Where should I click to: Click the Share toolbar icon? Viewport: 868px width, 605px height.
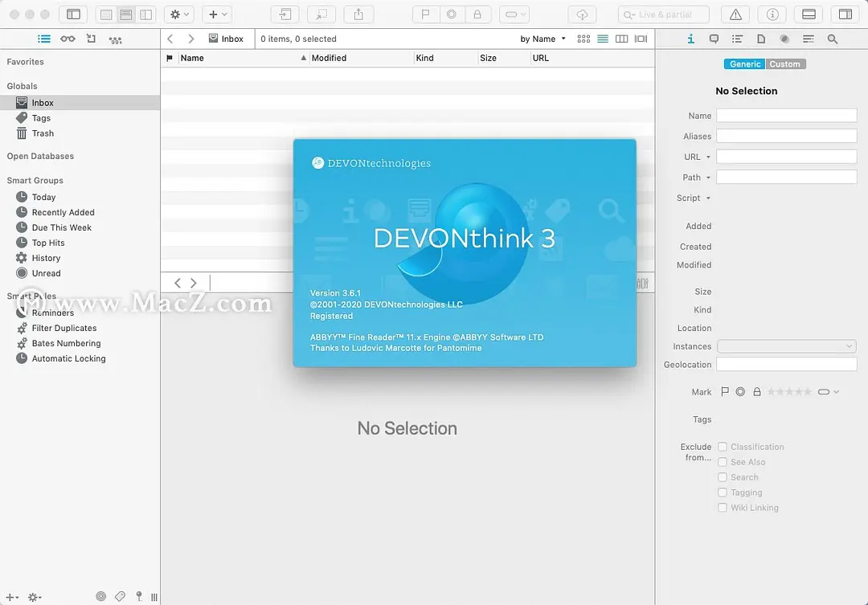click(358, 14)
